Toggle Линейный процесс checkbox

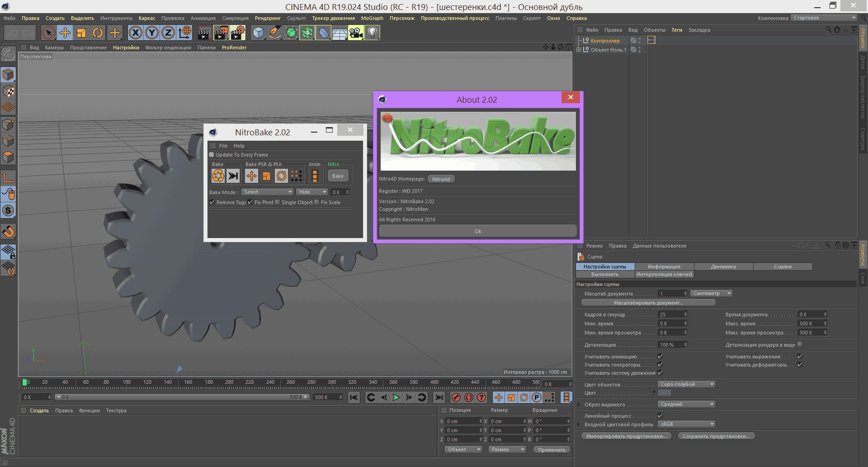tap(660, 416)
